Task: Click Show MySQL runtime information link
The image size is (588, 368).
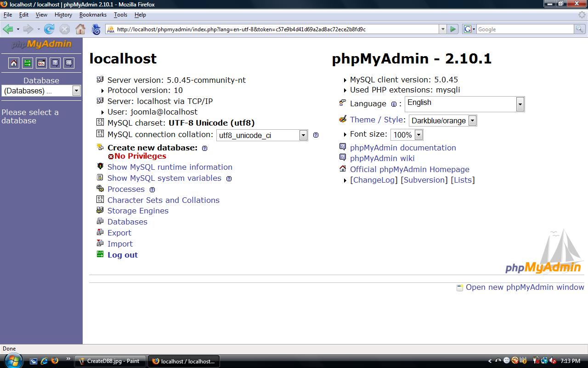Action: pos(170,167)
